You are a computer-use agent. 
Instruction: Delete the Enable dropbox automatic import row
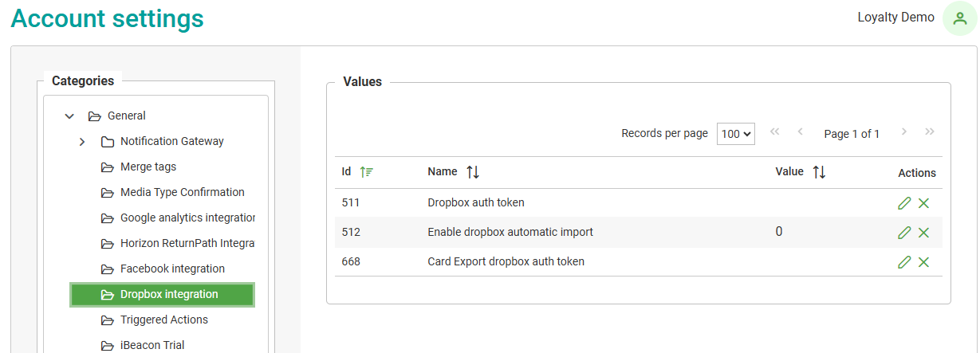pos(923,233)
